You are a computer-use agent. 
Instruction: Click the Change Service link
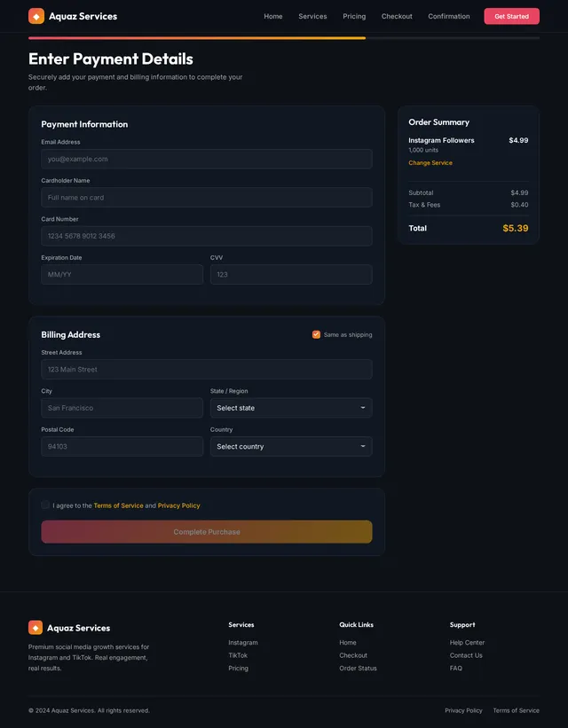point(430,163)
